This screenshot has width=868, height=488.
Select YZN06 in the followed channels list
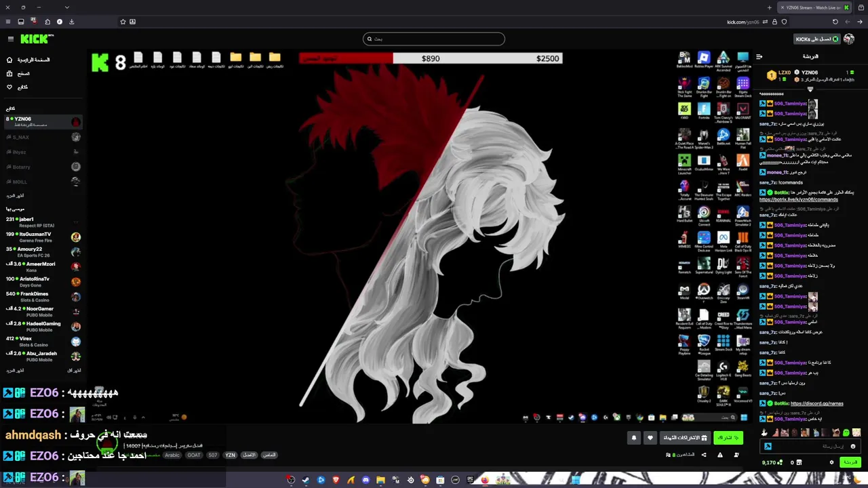pos(43,121)
